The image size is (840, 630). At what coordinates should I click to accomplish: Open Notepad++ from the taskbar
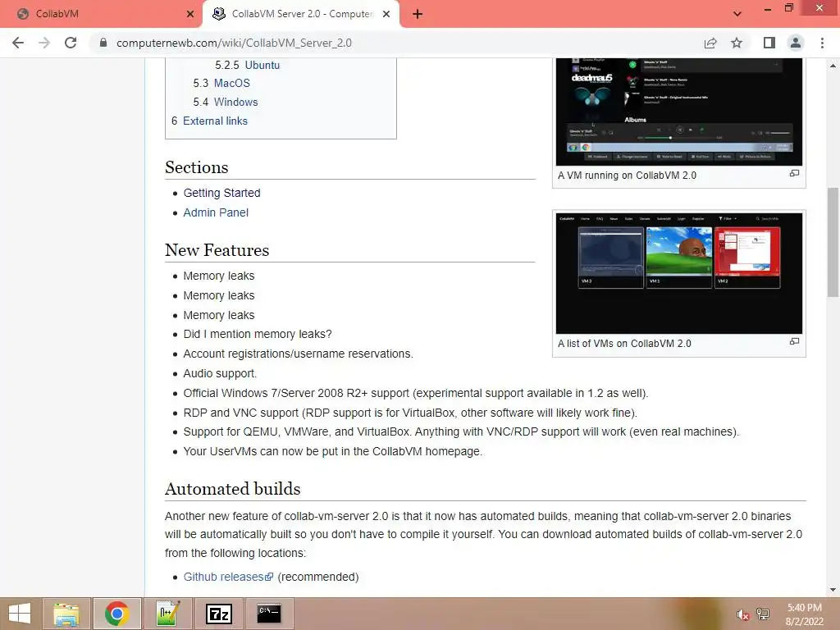coord(168,614)
